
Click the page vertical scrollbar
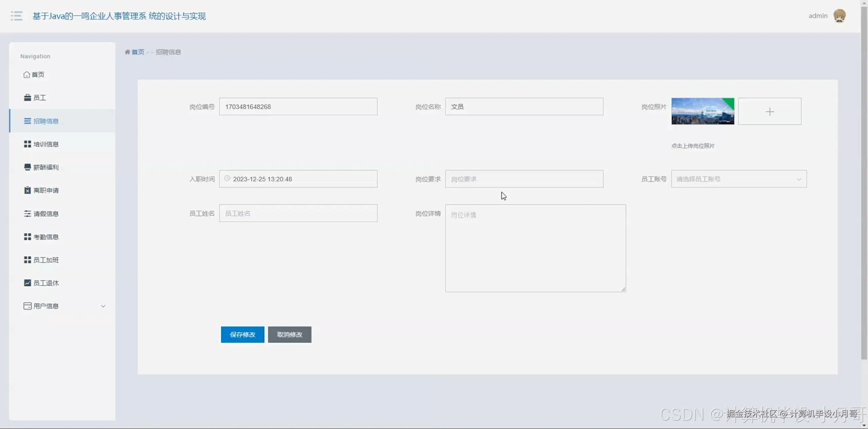coord(864,183)
